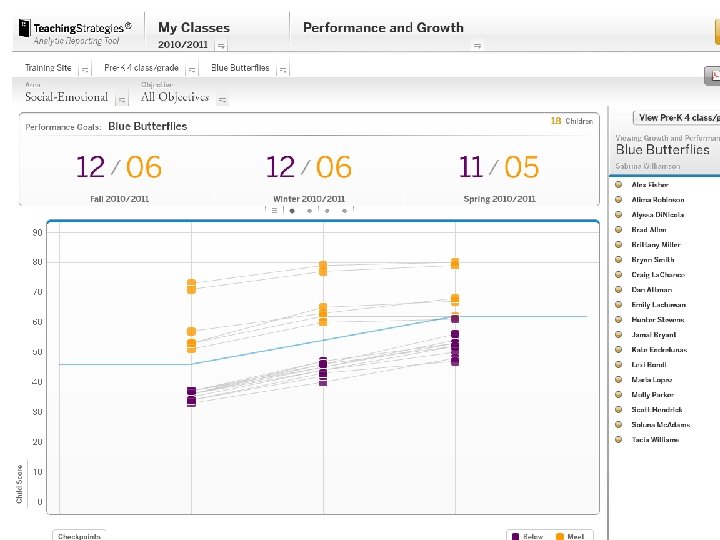Select the second pager dot

click(309, 211)
